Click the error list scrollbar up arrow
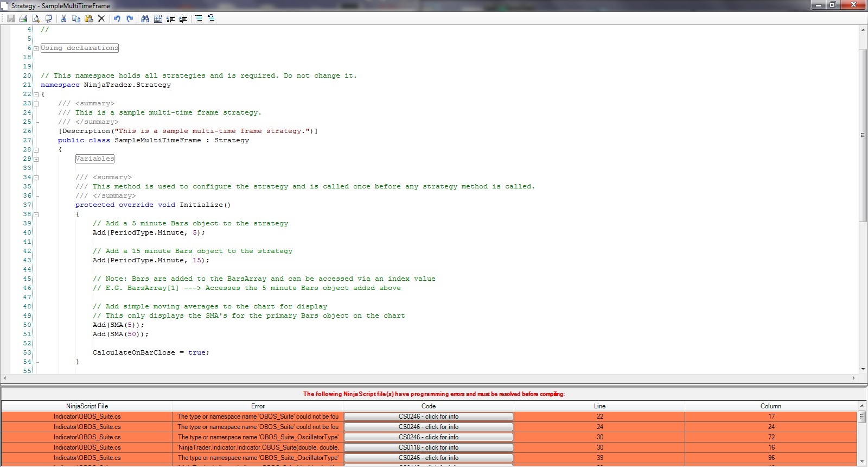The image size is (868, 467). pyautogui.click(x=861, y=406)
